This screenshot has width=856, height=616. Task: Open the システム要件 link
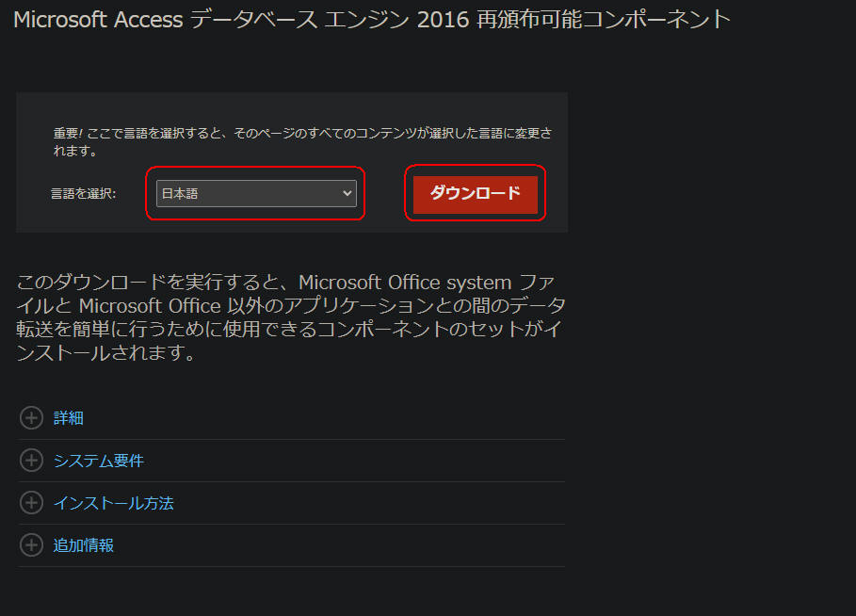click(98, 461)
